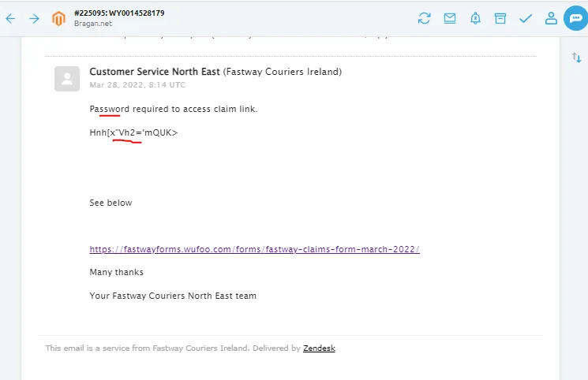Toggle message sort order arrows

click(576, 58)
